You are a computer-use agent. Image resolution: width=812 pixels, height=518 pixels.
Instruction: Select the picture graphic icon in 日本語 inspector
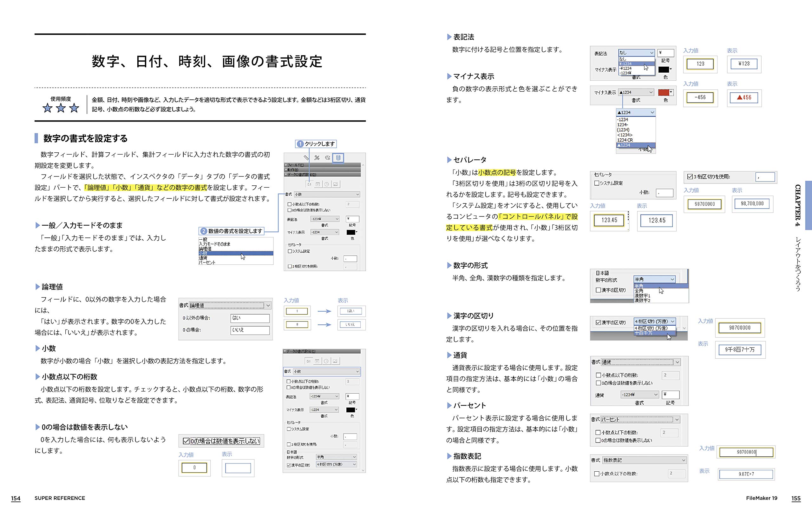335,361
